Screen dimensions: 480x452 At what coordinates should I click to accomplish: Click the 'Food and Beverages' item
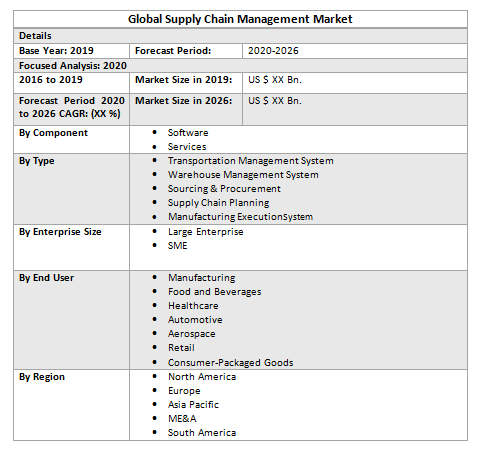pyautogui.click(x=214, y=292)
